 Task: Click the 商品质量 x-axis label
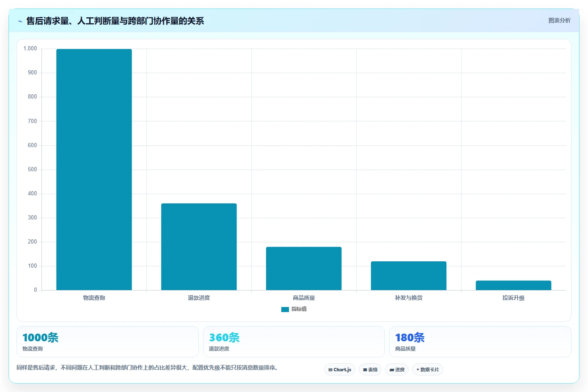(x=304, y=298)
